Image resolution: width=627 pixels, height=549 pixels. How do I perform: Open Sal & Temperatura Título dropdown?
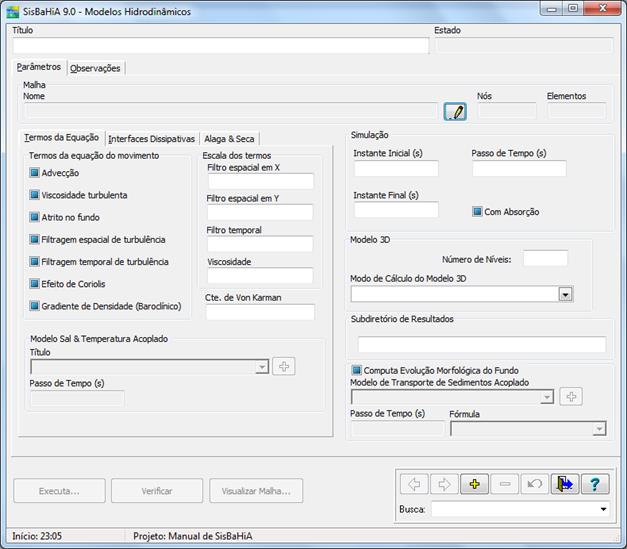(x=262, y=367)
